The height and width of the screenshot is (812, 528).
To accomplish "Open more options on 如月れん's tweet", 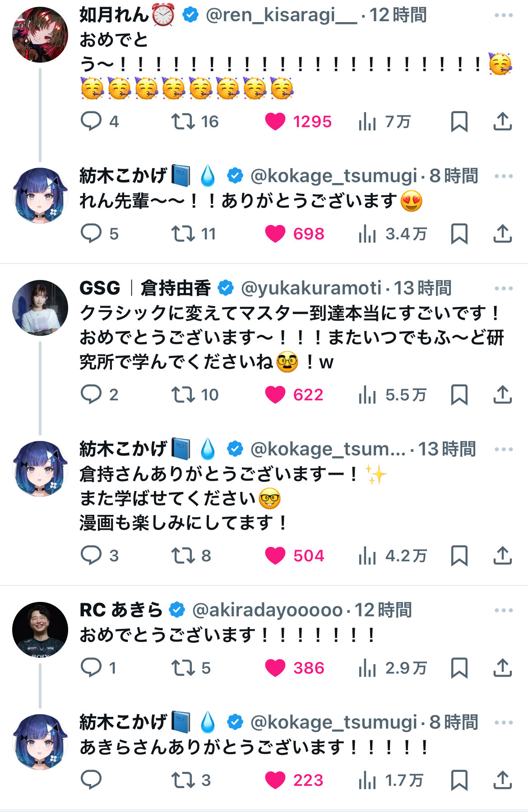I will pyautogui.click(x=503, y=15).
